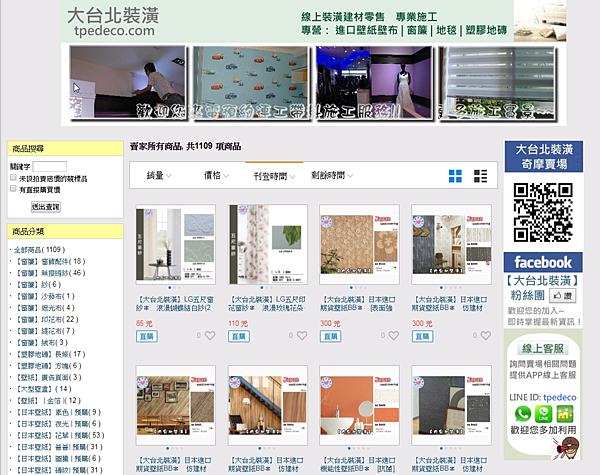Screen dimensions: 600x475
Task: Click banner photo of wedding dress shop
Action: tap(375, 83)
